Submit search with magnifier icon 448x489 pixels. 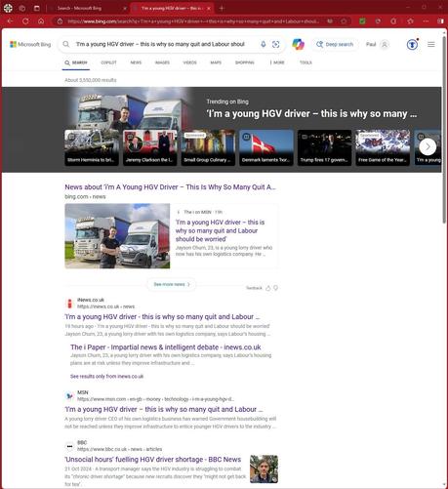(x=66, y=44)
